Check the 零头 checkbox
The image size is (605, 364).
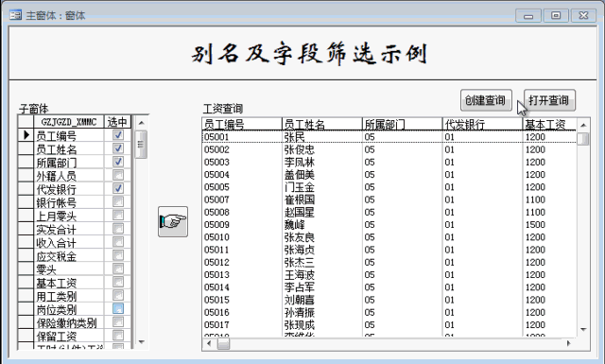pos(118,269)
